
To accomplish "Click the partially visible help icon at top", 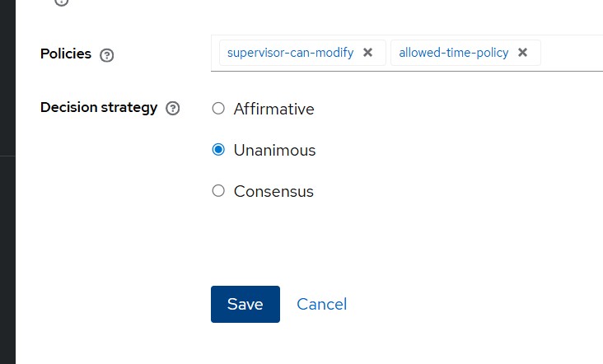I will tap(62, 2).
